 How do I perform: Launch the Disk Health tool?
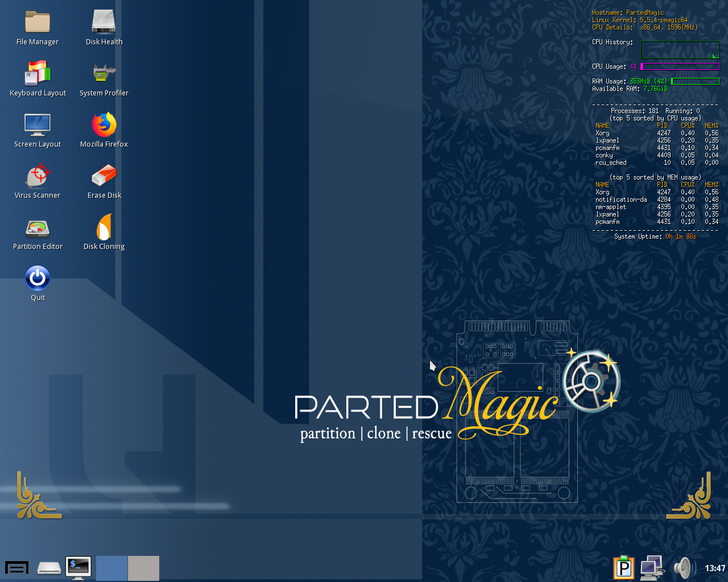104,23
